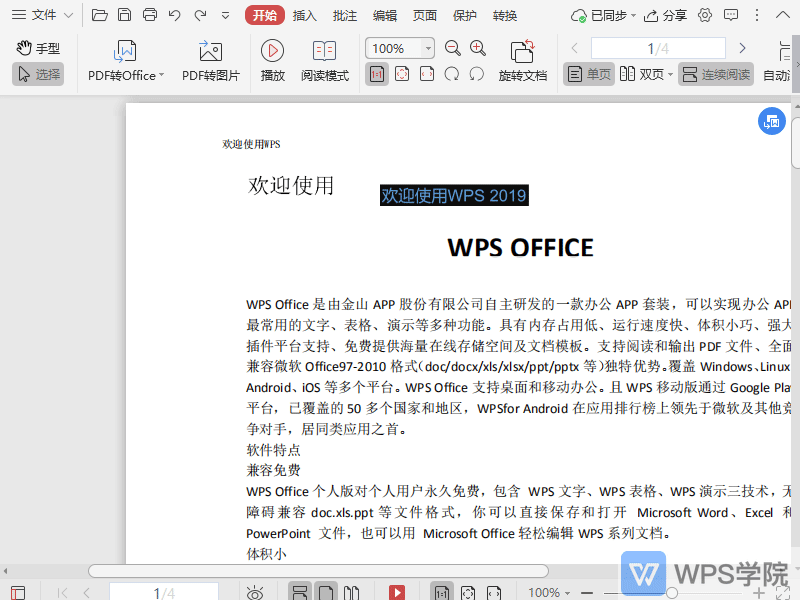Image resolution: width=800 pixels, height=600 pixels.
Task: Select the hand tool (手型)
Action: click(38, 48)
